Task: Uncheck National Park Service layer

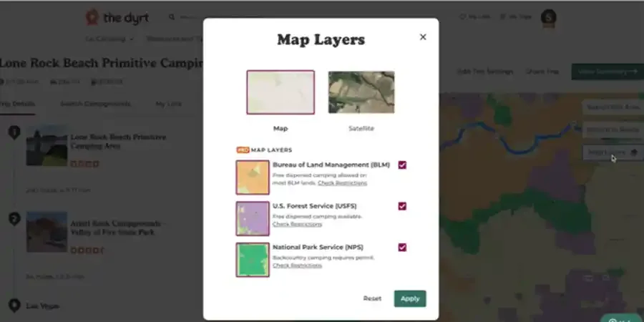Action: [402, 248]
